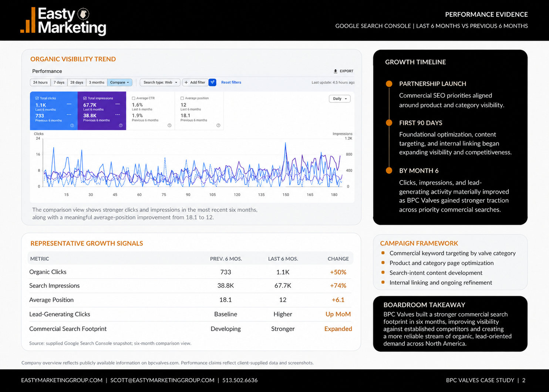
Task: Click the help icon on Total impressions card
Action: click(121, 125)
